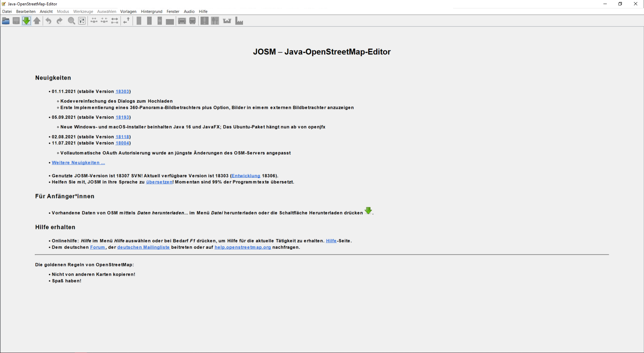Image resolution: width=644 pixels, height=353 pixels.
Task: Open the Datei menu
Action: tap(7, 11)
